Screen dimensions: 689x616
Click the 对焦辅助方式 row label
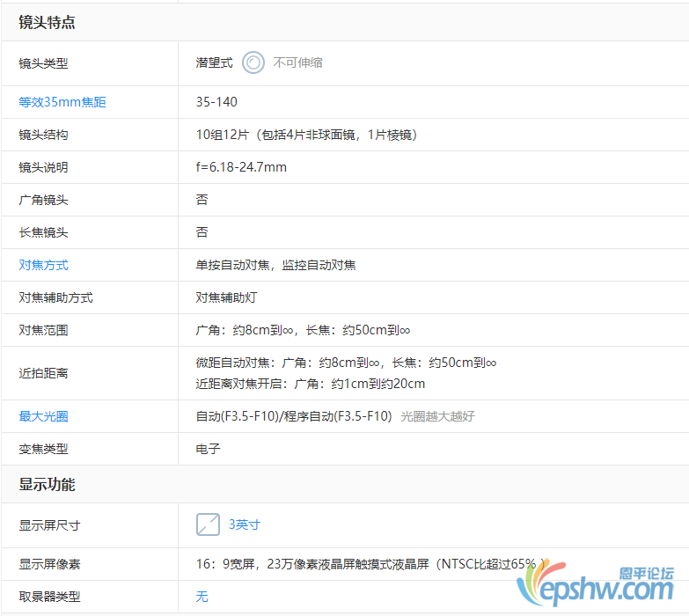coord(55,297)
